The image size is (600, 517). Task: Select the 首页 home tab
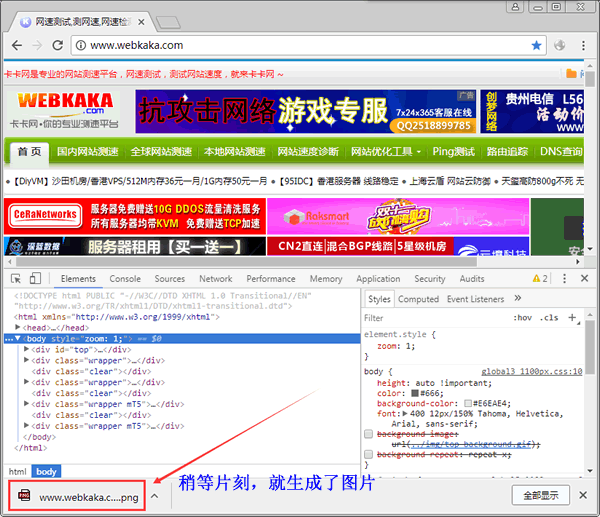(29, 152)
